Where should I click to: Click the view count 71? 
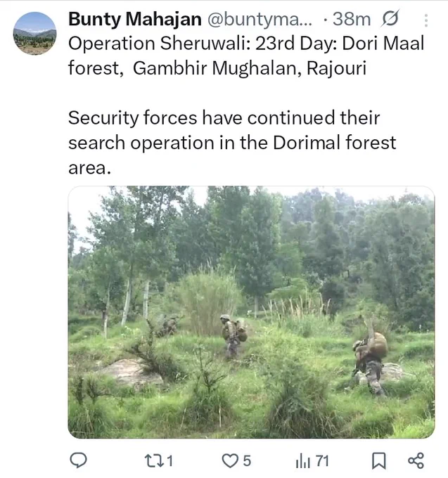(322, 460)
